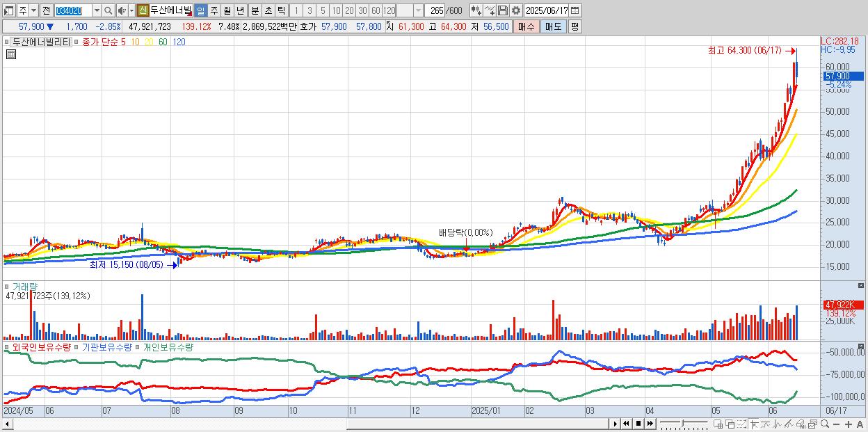Select the 주 weekly period tab

click(x=214, y=10)
